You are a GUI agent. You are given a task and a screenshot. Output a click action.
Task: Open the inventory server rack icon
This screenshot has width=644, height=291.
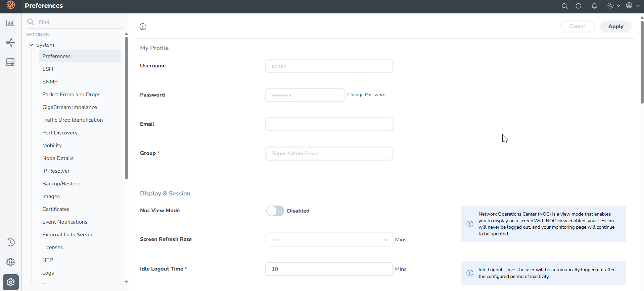click(10, 62)
